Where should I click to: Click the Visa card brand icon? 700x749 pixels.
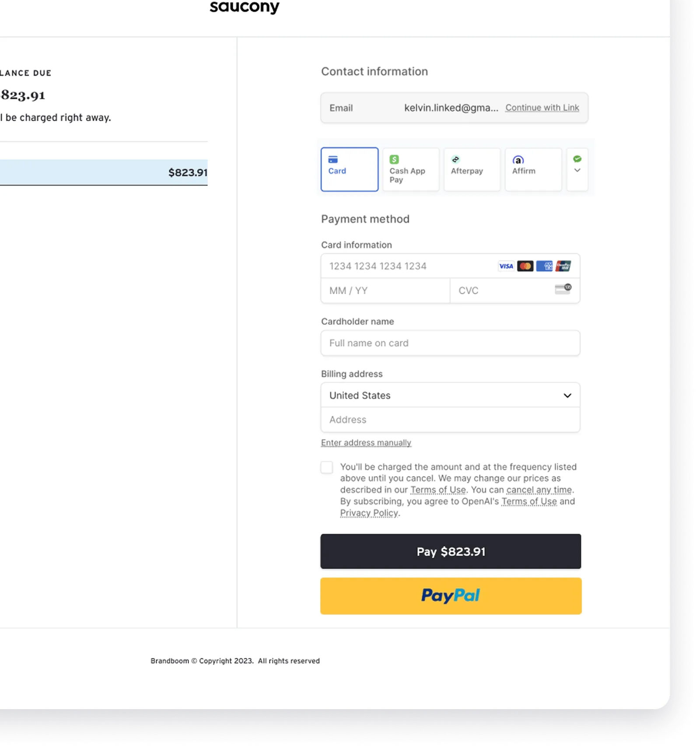pyautogui.click(x=506, y=266)
